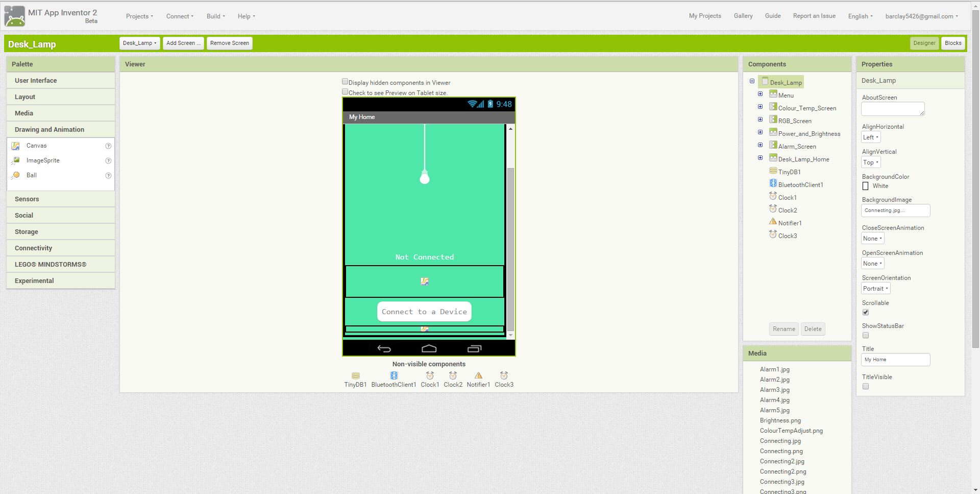980x494 pixels.
Task: Open help for the Canvas component
Action: (108, 146)
